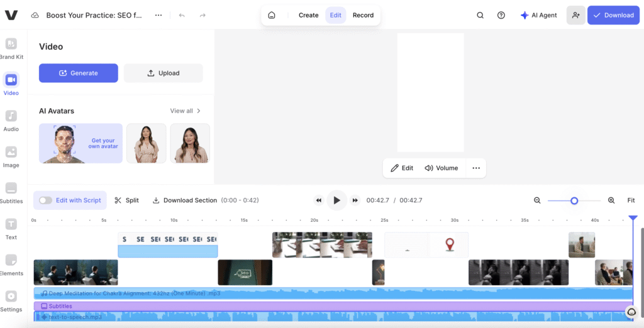Select the dark SEO laptop clip
The image size is (644, 328).
245,272
